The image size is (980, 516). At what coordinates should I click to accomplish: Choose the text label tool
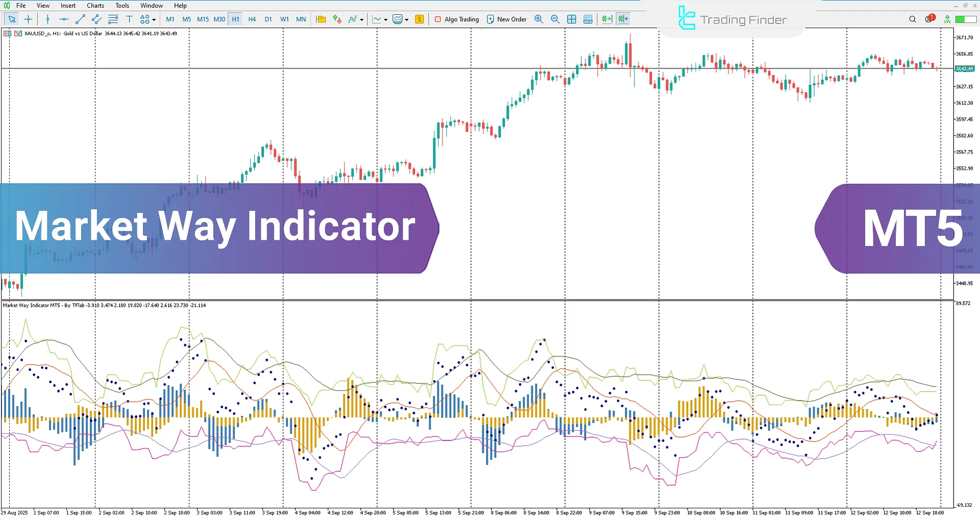tap(129, 19)
